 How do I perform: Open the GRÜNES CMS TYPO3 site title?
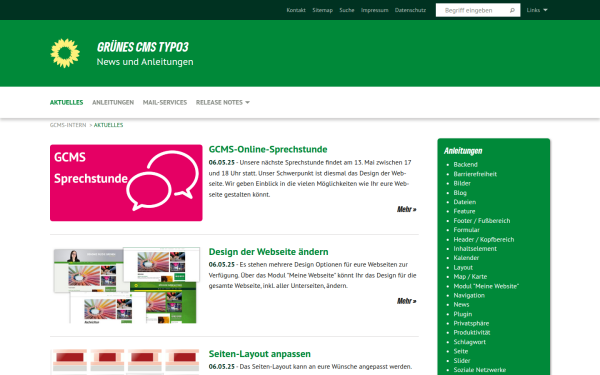[143, 47]
